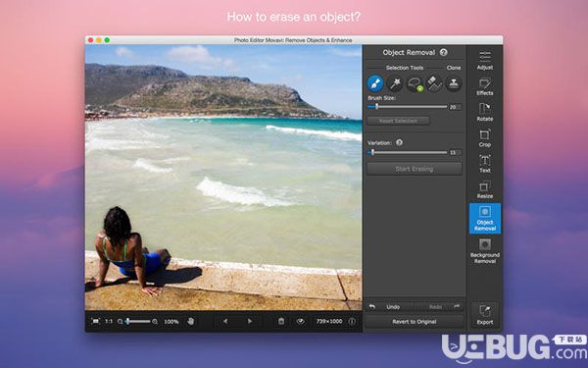Switch to the Object Removal tab
Image resolution: width=588 pixels, height=368 pixels.
485,219
